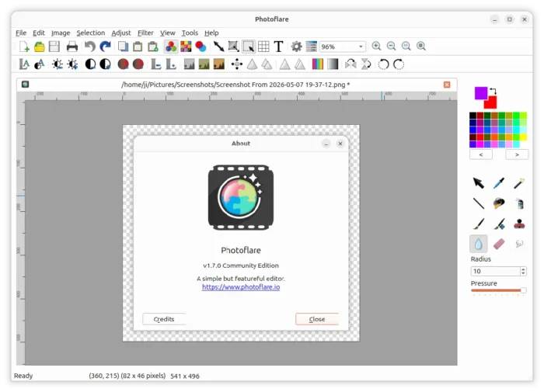The image size is (544, 392).
Task: Open the Filter menu
Action: [145, 33]
